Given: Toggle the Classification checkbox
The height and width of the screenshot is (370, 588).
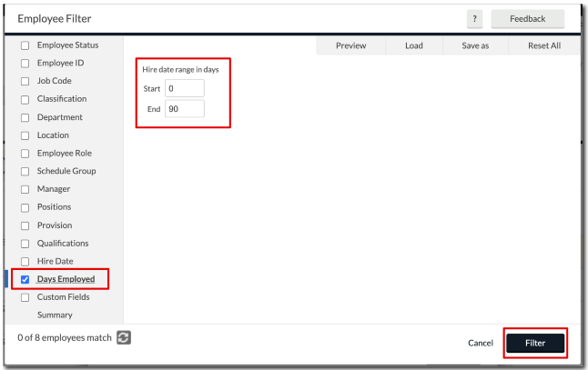Looking at the screenshot, I should pos(25,100).
